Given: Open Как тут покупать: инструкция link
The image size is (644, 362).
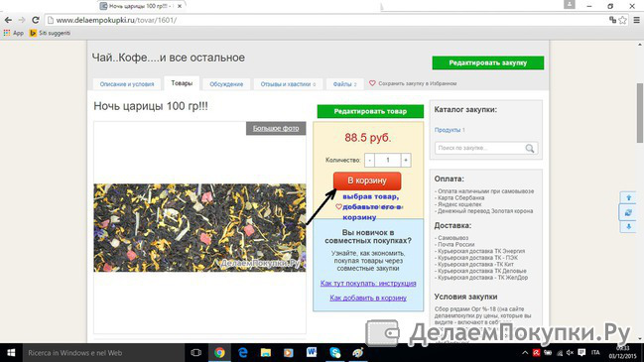Looking at the screenshot, I should (x=368, y=284).
